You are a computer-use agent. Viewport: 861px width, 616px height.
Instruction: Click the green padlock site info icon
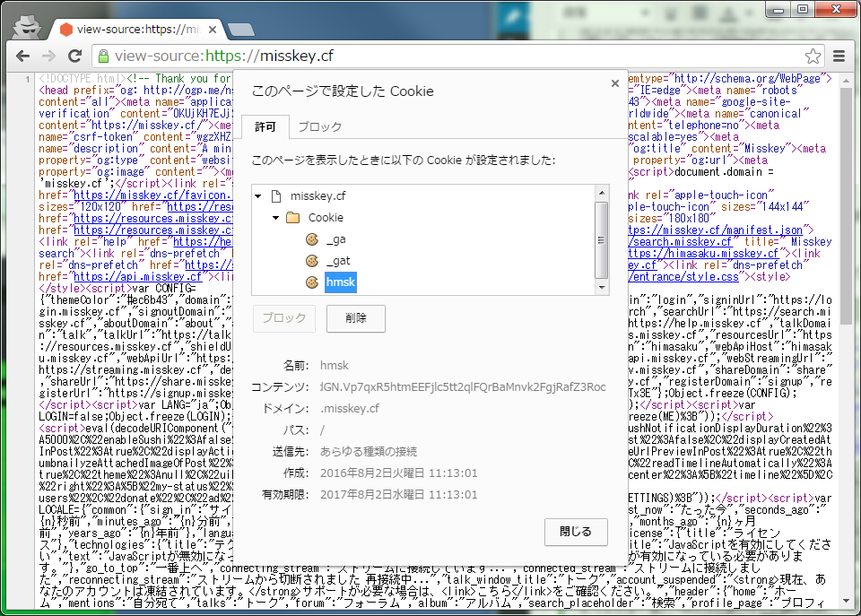(103, 56)
